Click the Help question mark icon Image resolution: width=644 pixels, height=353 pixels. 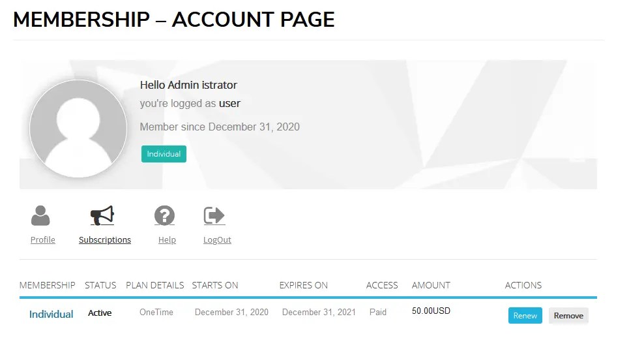pyautogui.click(x=164, y=216)
